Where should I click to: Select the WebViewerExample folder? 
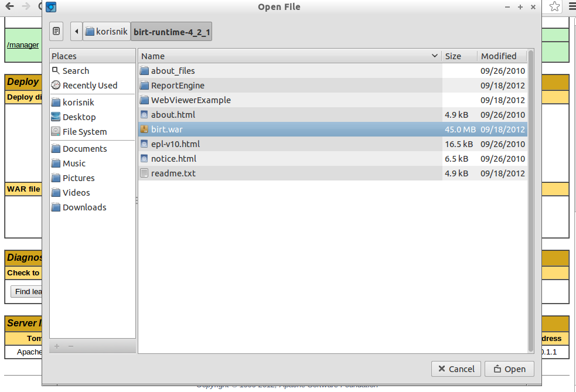(x=333, y=100)
